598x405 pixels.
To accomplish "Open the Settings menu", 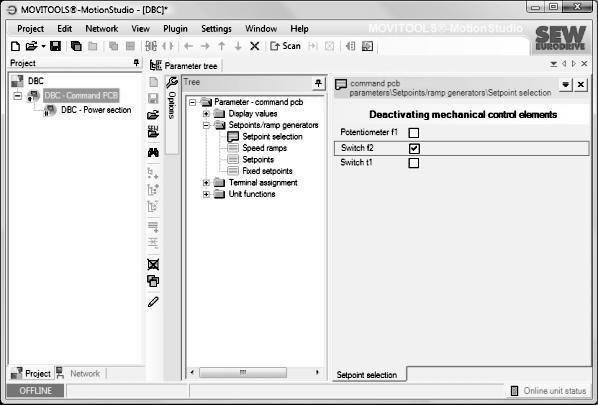I will click(216, 29).
